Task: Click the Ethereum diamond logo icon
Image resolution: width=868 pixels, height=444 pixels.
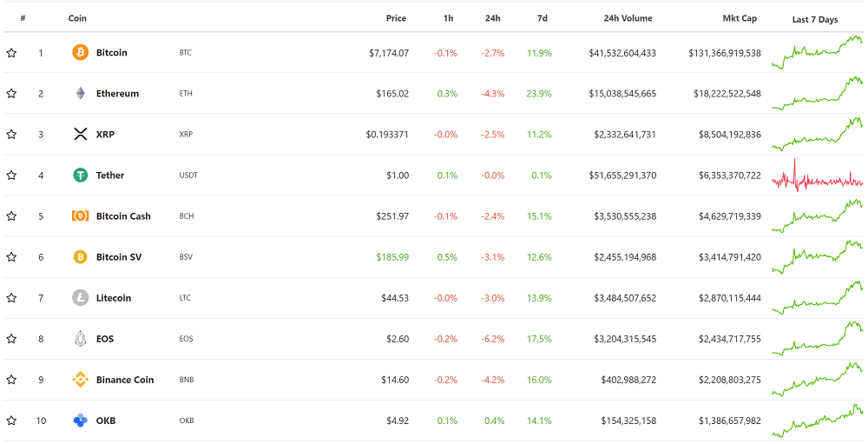Action: [x=80, y=93]
